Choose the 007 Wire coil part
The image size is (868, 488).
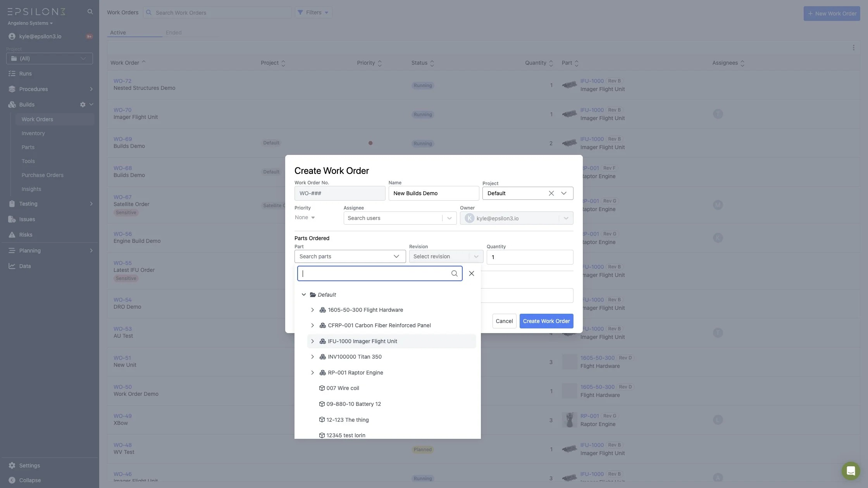click(342, 388)
